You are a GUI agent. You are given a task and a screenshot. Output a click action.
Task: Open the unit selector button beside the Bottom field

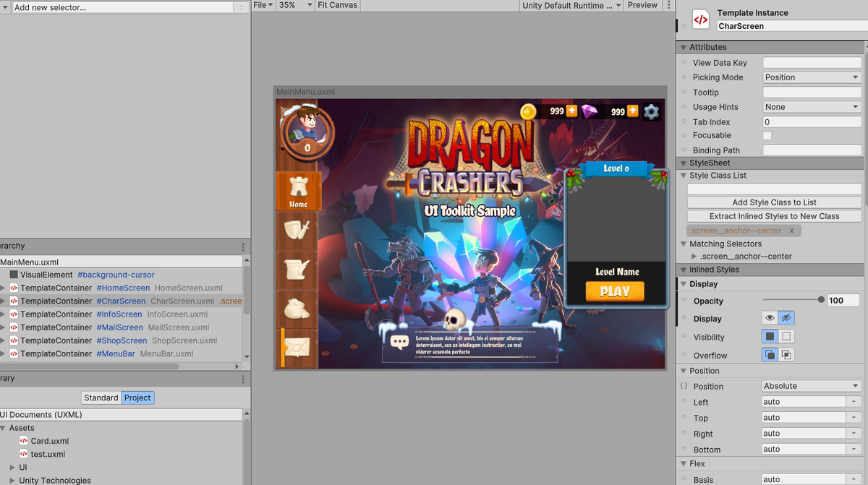(854, 449)
